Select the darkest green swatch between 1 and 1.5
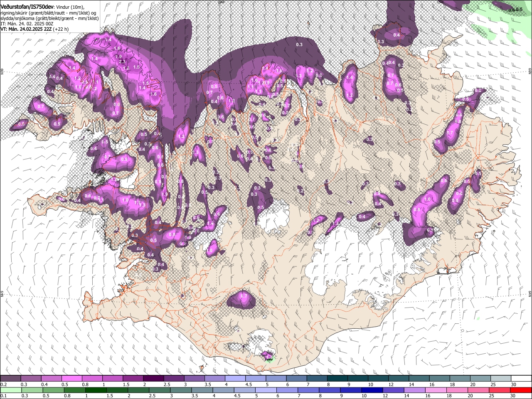This screenshot has width=532, height=399. click(x=96, y=390)
